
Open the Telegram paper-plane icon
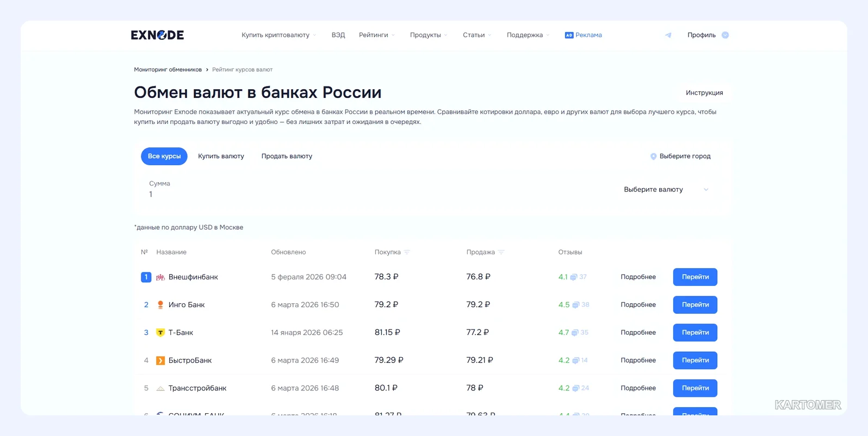(x=668, y=35)
